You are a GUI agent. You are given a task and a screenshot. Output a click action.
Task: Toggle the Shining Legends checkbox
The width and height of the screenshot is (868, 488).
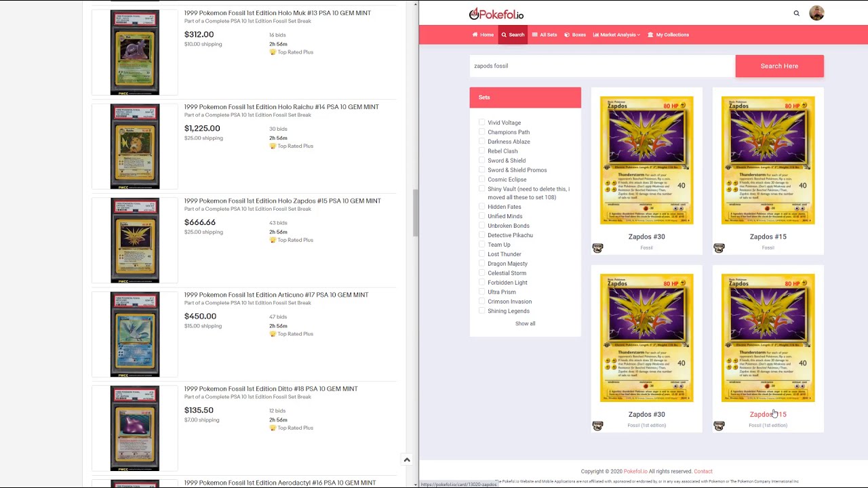[482, 311]
